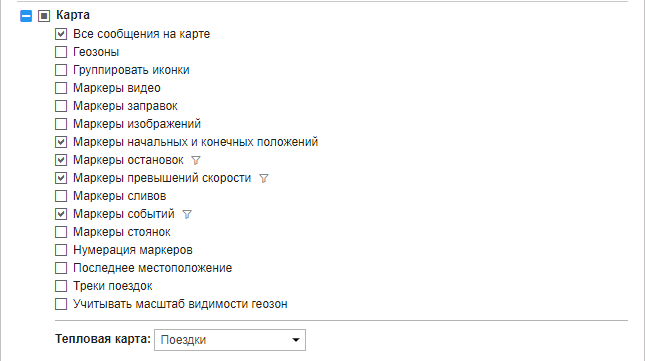Collapse the Карта section with minus icon

pyautogui.click(x=26, y=16)
